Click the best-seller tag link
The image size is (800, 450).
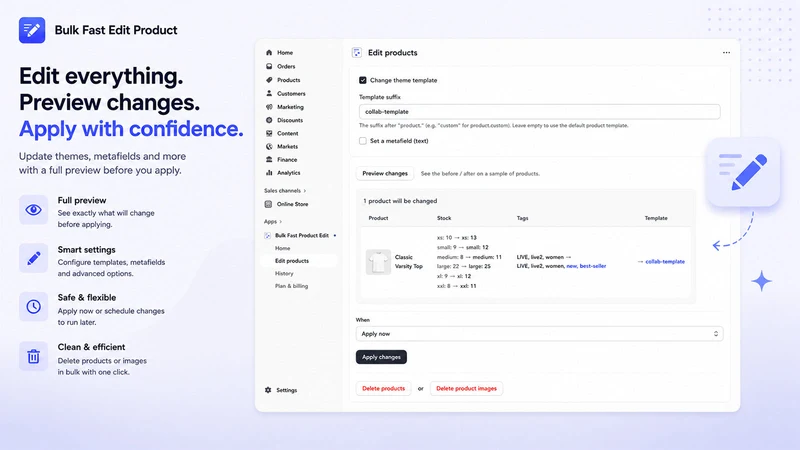pos(593,266)
